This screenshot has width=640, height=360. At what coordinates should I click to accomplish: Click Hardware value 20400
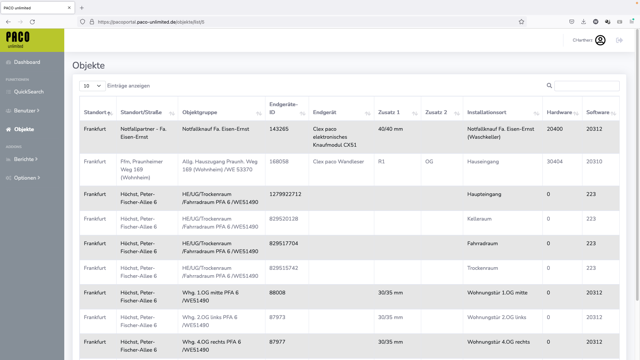coord(555,129)
